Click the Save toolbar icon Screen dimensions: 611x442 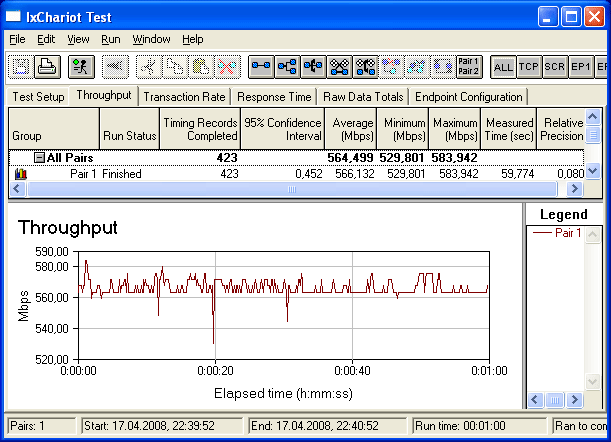[22, 67]
